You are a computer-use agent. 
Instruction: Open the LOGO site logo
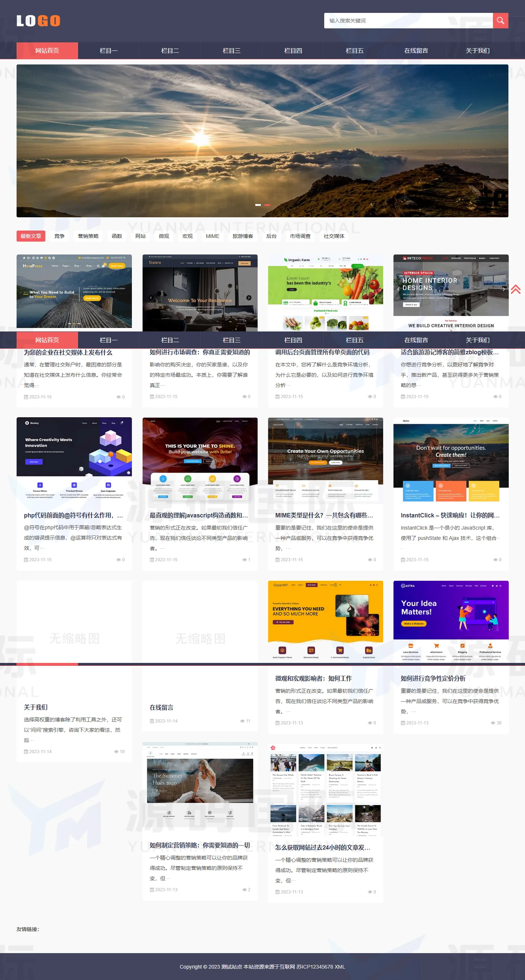[38, 21]
